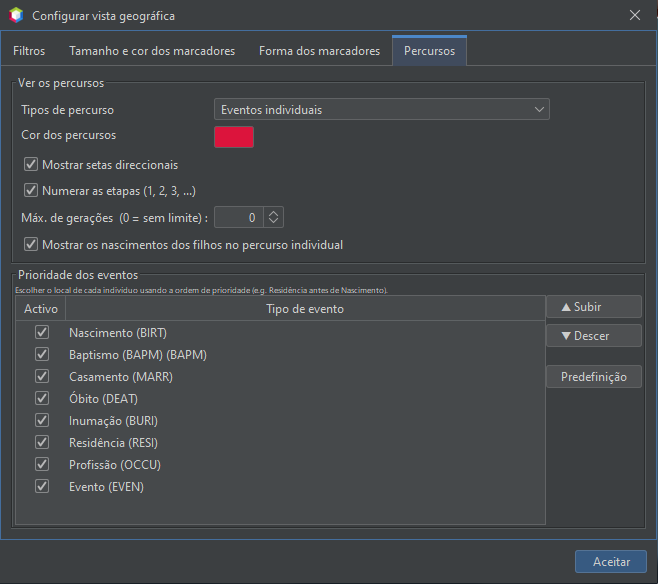
Task: Confirm settings with Aceitar button
Action: [611, 561]
